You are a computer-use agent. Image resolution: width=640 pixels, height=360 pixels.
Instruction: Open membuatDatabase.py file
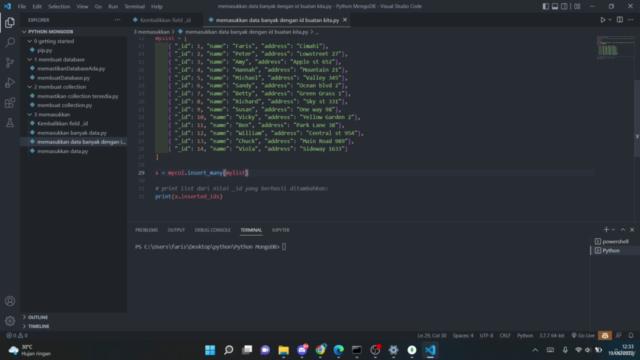tap(73, 78)
